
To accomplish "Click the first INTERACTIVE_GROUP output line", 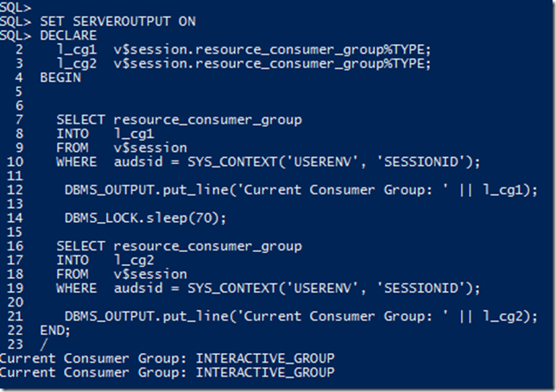I will coord(167,357).
